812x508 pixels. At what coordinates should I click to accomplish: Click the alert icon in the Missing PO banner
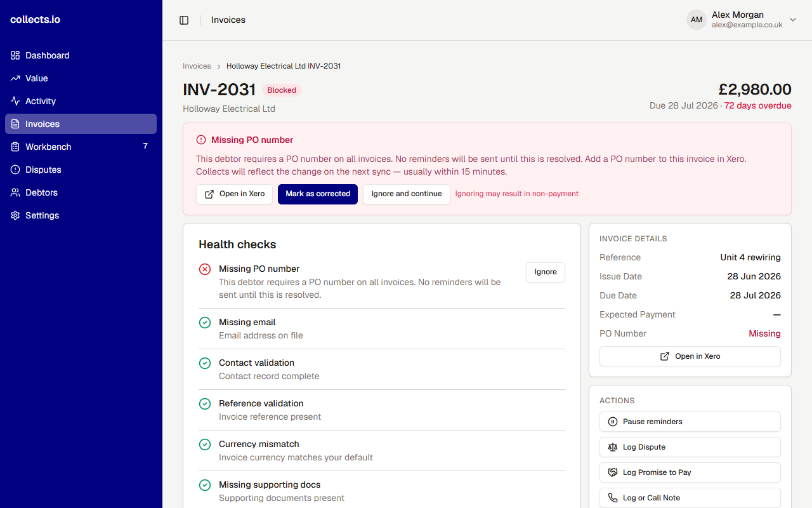[201, 140]
